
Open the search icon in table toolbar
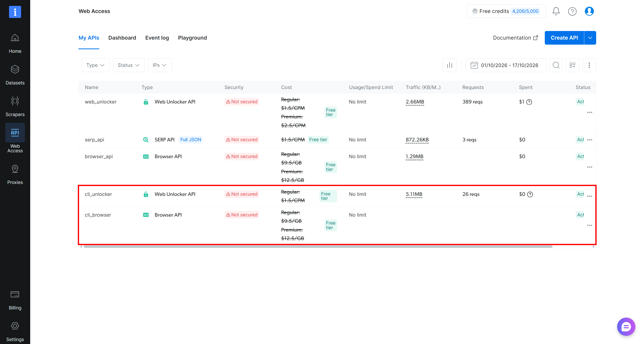pos(556,65)
